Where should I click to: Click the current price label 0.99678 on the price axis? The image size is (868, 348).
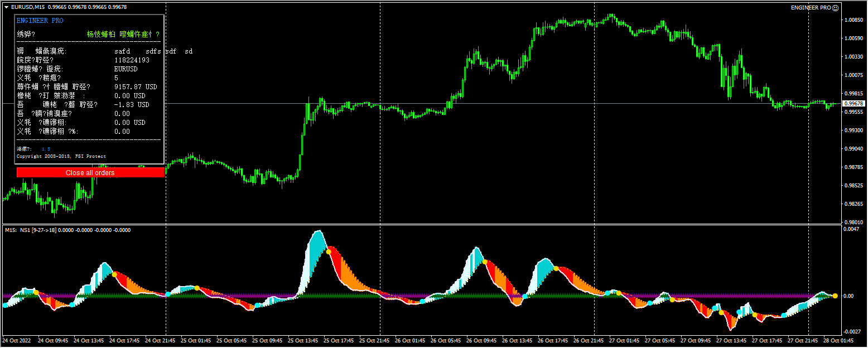tap(853, 104)
